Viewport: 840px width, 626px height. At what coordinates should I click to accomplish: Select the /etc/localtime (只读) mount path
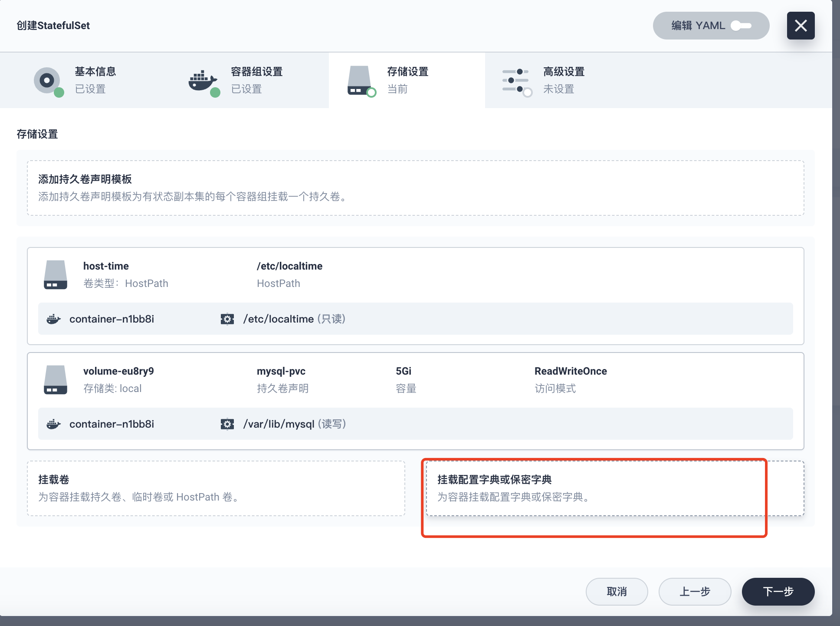coord(294,319)
